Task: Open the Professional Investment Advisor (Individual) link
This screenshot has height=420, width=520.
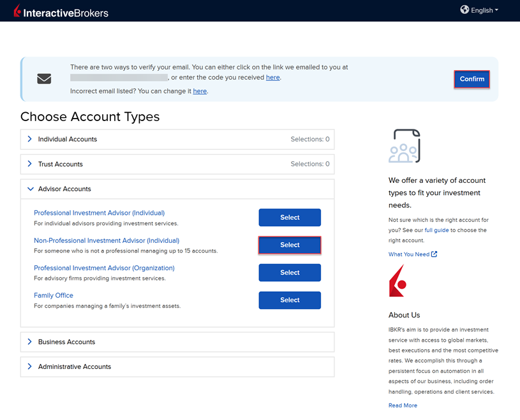Action: 99,212
